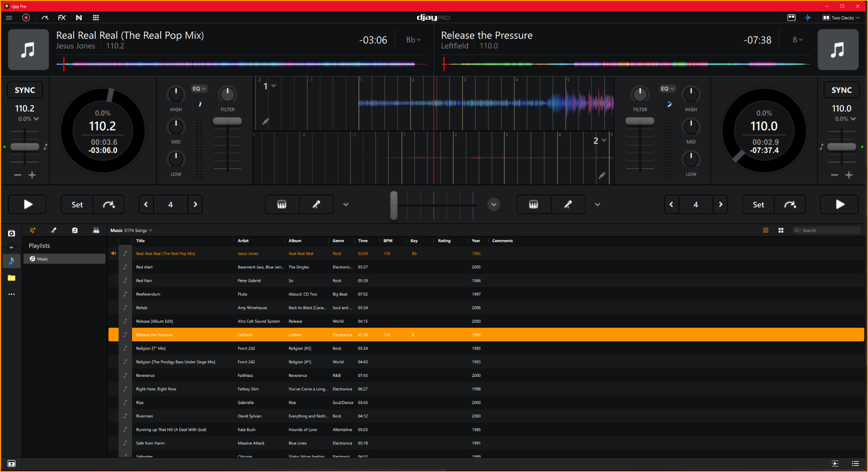This screenshot has height=472, width=868.
Task: Open deck 1 sampler pads icon
Action: pos(282,204)
